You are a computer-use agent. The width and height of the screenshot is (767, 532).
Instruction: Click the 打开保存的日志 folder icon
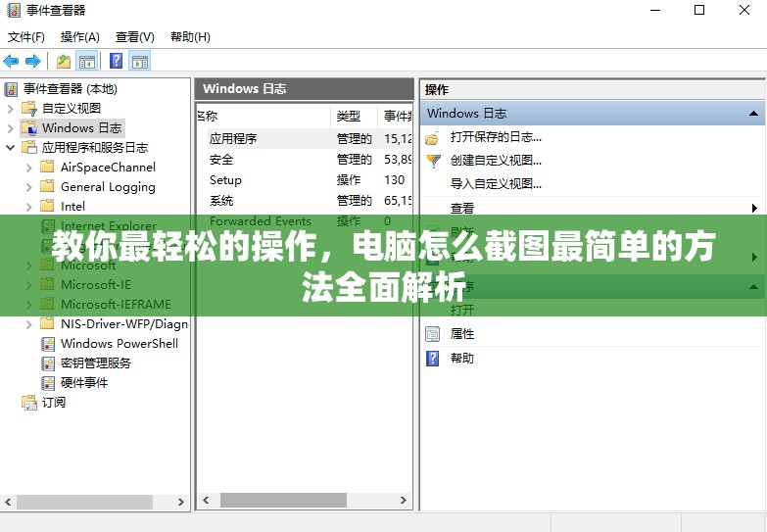pos(432,138)
